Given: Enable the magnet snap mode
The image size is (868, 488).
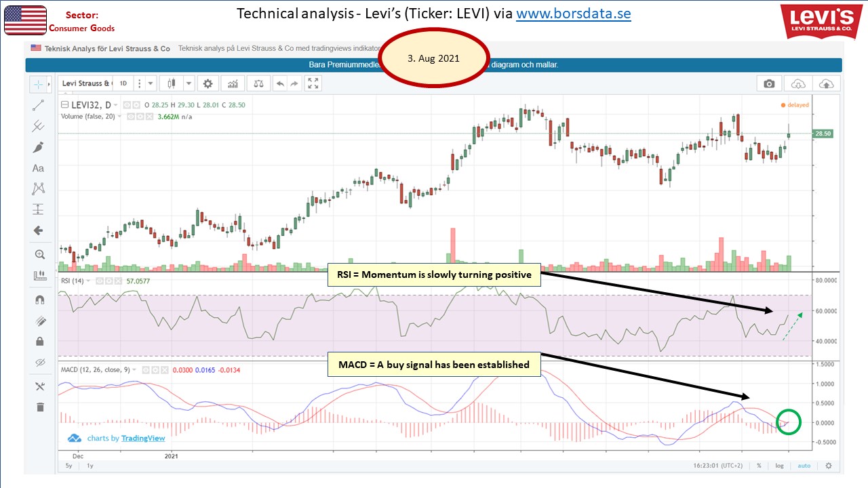Looking at the screenshot, I should [x=39, y=299].
